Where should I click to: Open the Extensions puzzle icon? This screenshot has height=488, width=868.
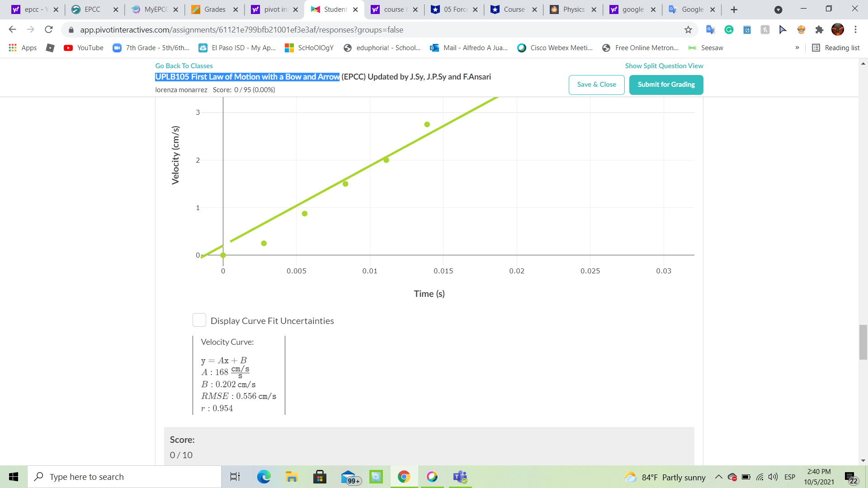(819, 30)
